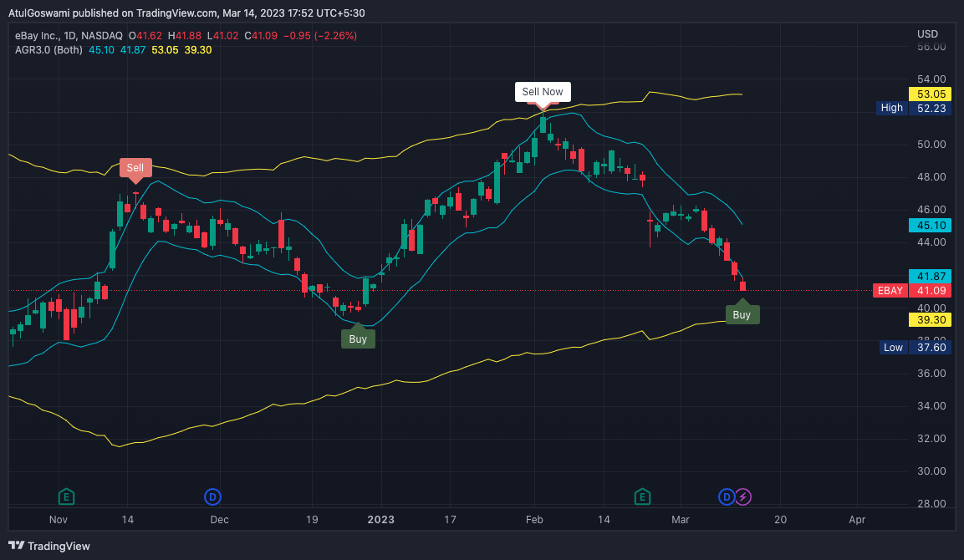This screenshot has height=560, width=964.
Task: Click the latest red candle at 41.09
Action: click(x=742, y=286)
